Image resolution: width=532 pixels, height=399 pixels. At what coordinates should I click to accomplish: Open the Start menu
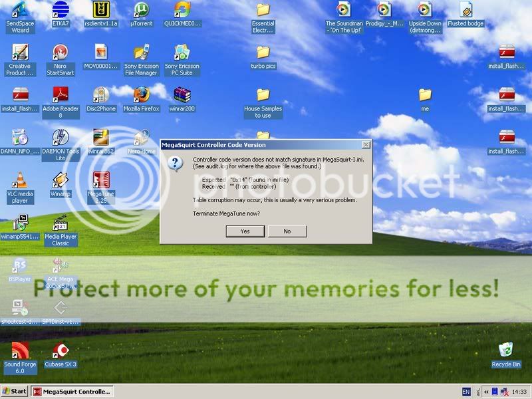click(x=15, y=391)
